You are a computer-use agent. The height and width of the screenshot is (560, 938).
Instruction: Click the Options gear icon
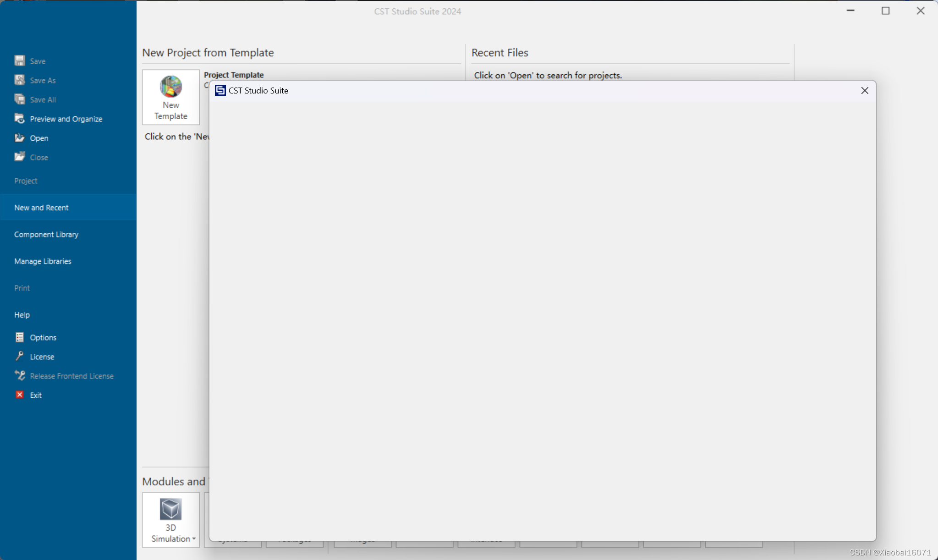click(x=19, y=337)
